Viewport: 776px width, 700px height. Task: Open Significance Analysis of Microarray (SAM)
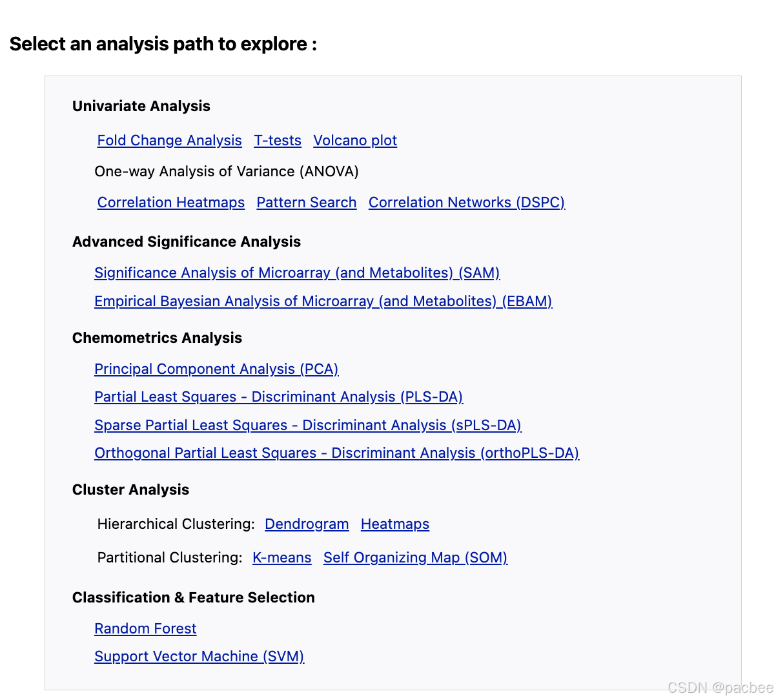click(297, 273)
